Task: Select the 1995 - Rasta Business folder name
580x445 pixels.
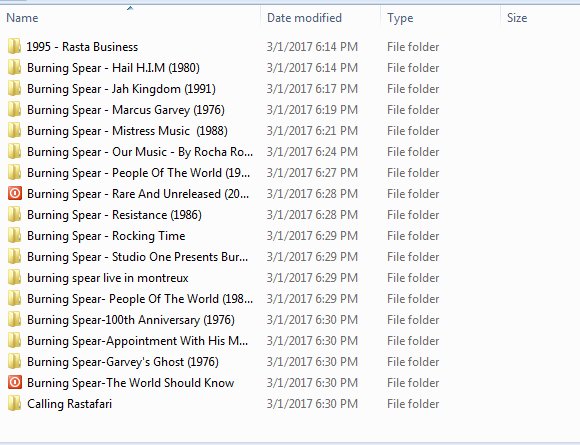Action: coord(82,47)
